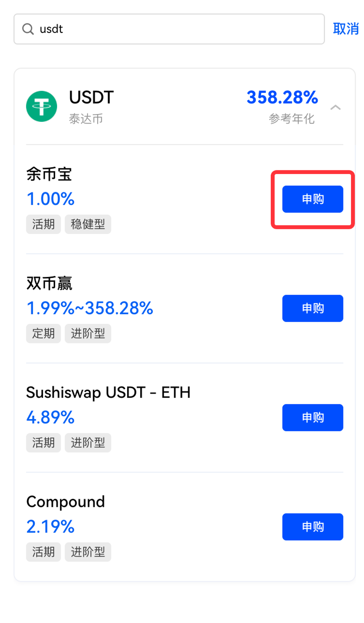Select the 稳健型 tag under 余币宝
The width and height of the screenshot is (364, 623).
point(88,224)
